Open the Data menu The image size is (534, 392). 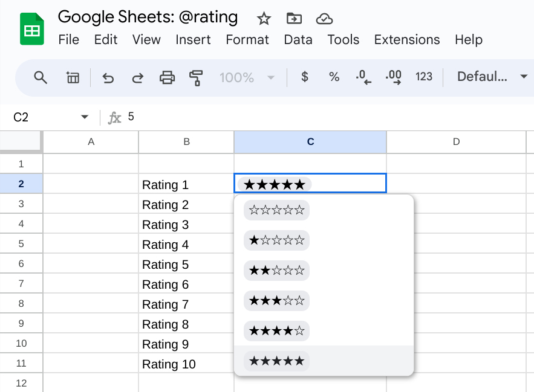(298, 40)
